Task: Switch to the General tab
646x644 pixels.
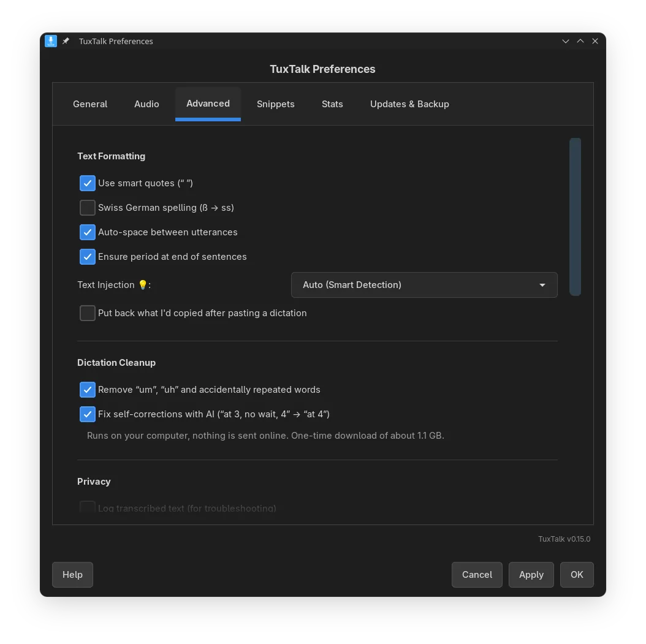Action: [90, 104]
